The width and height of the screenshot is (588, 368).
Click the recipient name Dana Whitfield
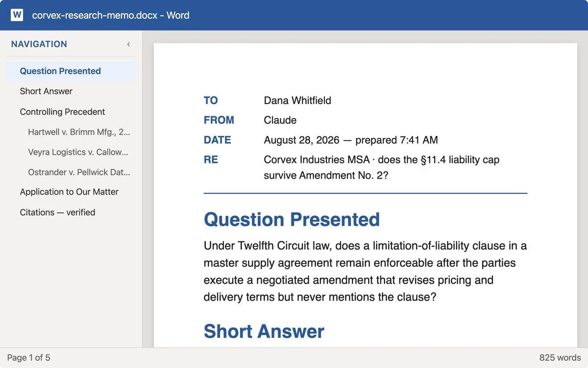coord(297,101)
